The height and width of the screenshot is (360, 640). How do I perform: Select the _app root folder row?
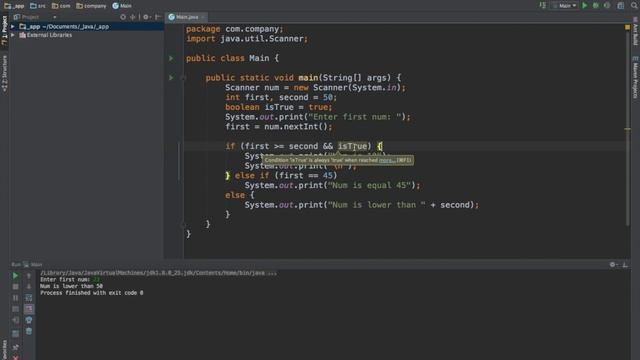point(87,27)
